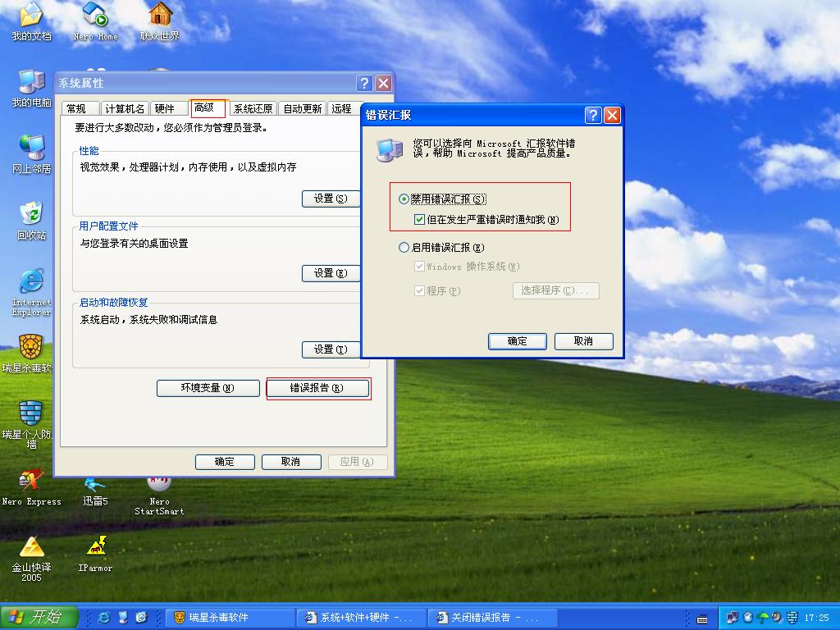Switch to 高级 tab
The width and height of the screenshot is (840, 630).
tap(208, 107)
